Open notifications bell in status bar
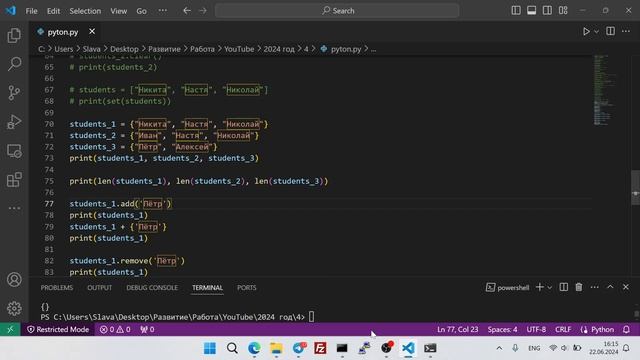Image resolution: width=640 pixels, height=360 pixels. pos(626,329)
